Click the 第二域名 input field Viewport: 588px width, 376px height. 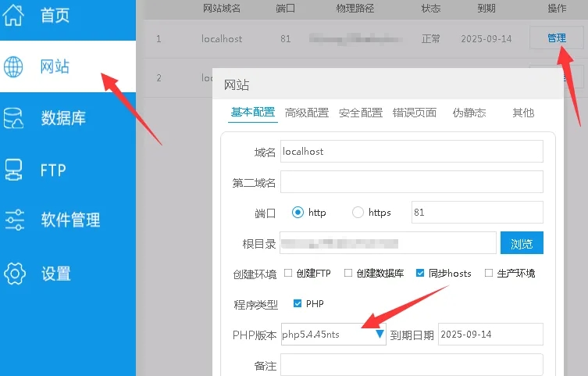(x=412, y=182)
